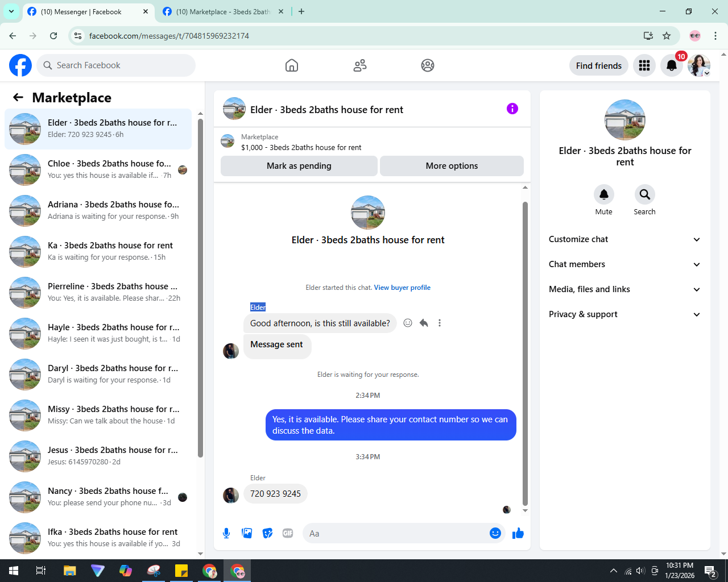Open emoji picker in message box

click(x=495, y=533)
